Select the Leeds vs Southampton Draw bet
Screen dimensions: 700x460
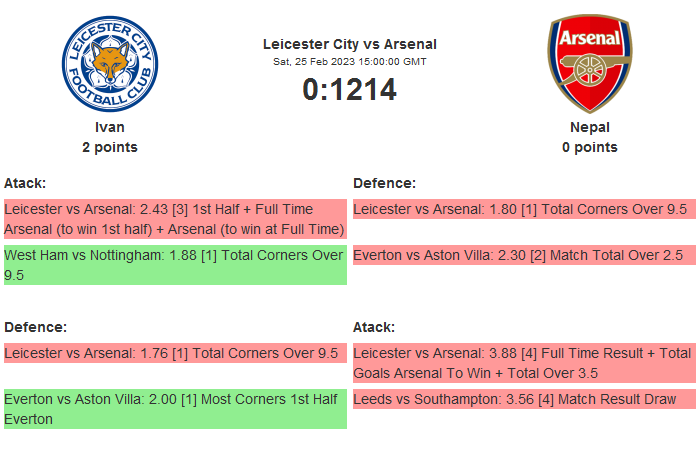coord(523,399)
